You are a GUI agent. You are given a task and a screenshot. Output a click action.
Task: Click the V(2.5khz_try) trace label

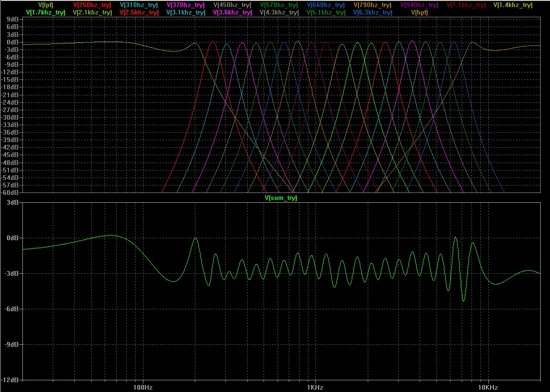(139, 12)
